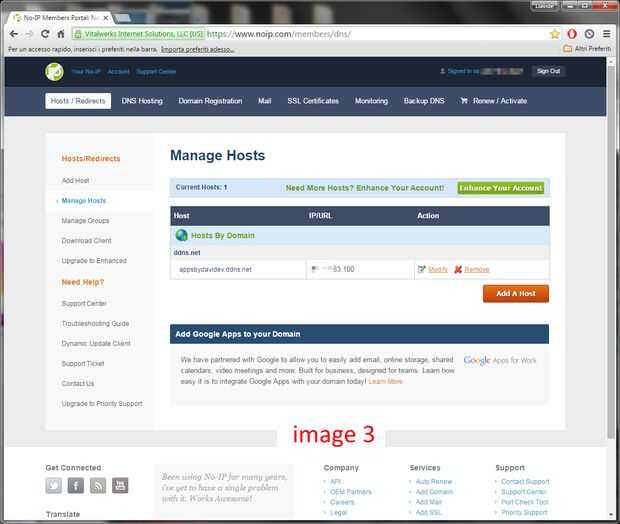Open the Chrome hamburger menu
This screenshot has height=524, width=620.
[x=607, y=34]
